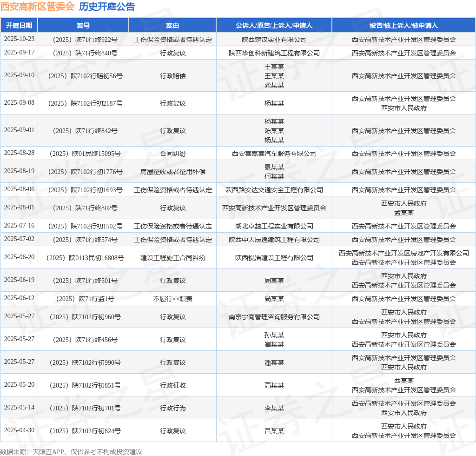Select case number (2025)陕7102行初2187号
Viewport: 476px width, 456px height.
click(84, 103)
